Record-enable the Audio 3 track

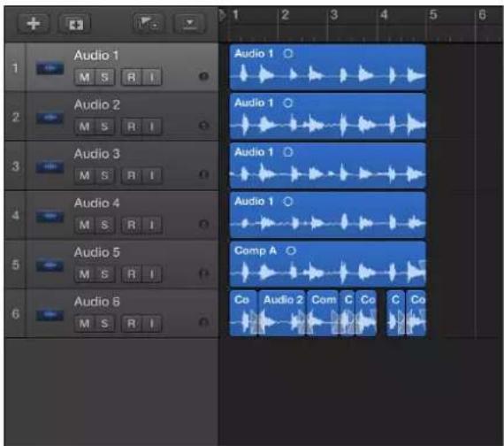132,176
